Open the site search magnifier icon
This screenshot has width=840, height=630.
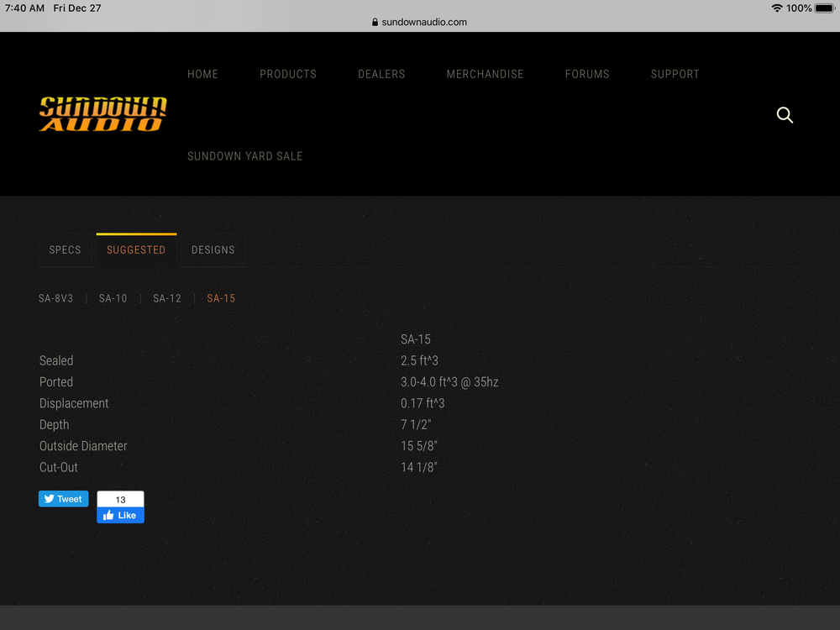coord(785,114)
